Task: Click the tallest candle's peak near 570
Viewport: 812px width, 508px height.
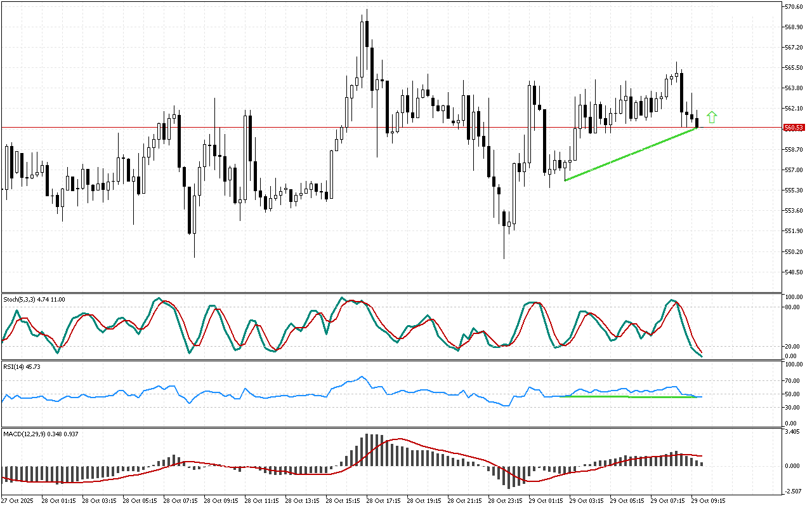Action: (367, 10)
